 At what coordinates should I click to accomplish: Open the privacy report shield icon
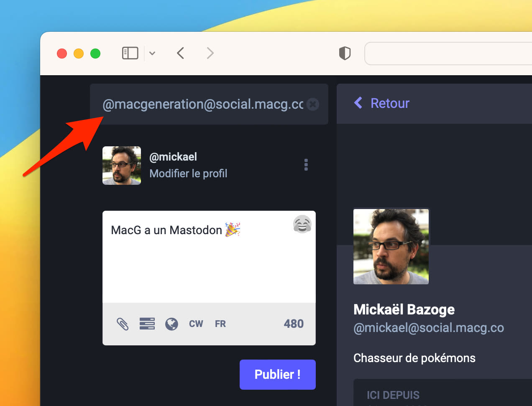click(x=345, y=53)
